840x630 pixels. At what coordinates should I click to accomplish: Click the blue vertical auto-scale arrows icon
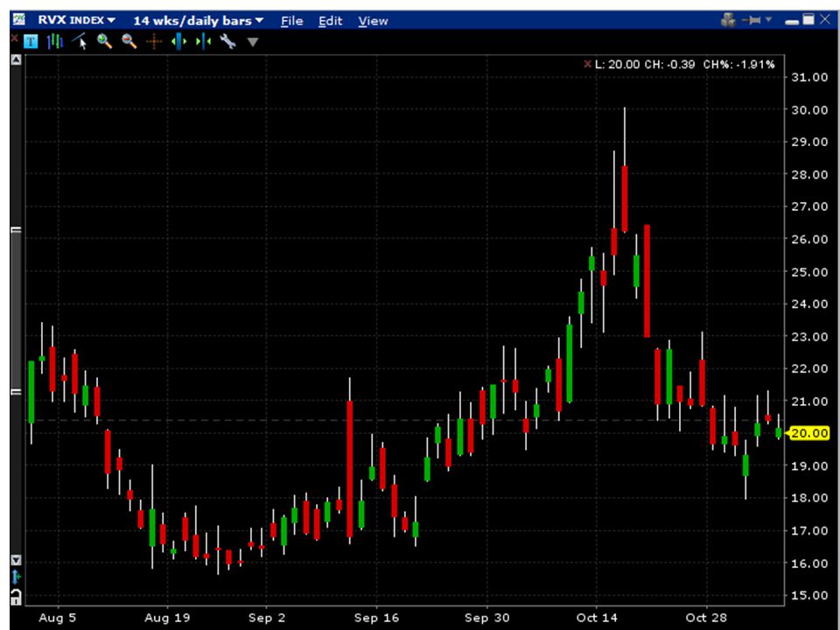click(16, 577)
